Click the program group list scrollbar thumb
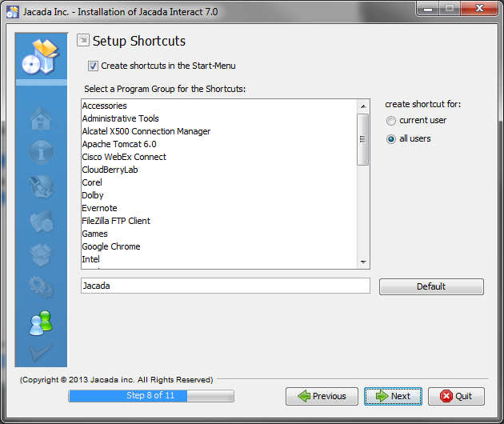 tap(363, 139)
